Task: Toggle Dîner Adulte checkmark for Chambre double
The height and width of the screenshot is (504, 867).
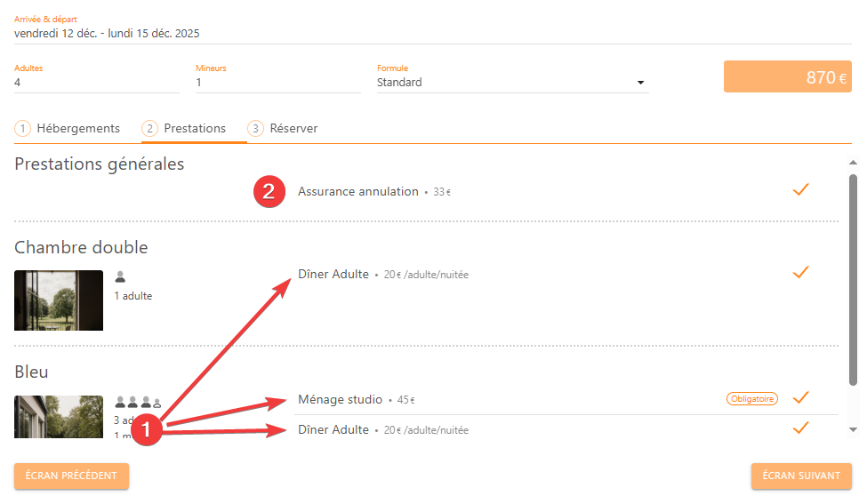Action: pos(800,272)
